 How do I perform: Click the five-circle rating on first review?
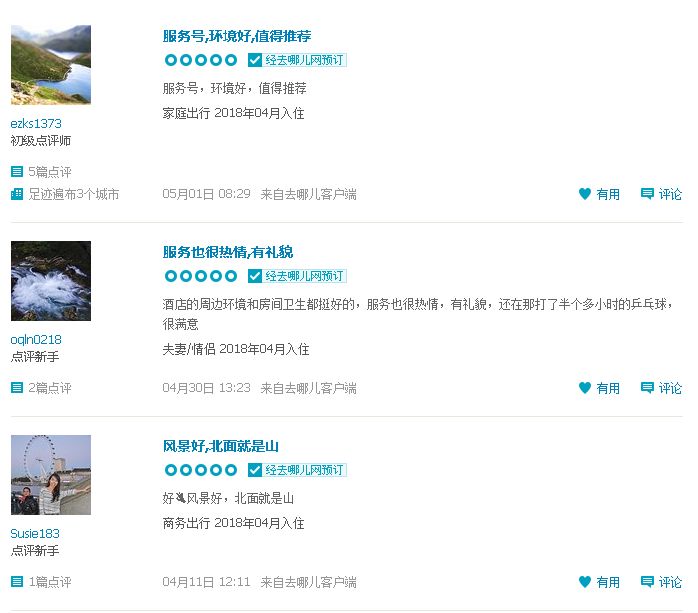(x=201, y=60)
